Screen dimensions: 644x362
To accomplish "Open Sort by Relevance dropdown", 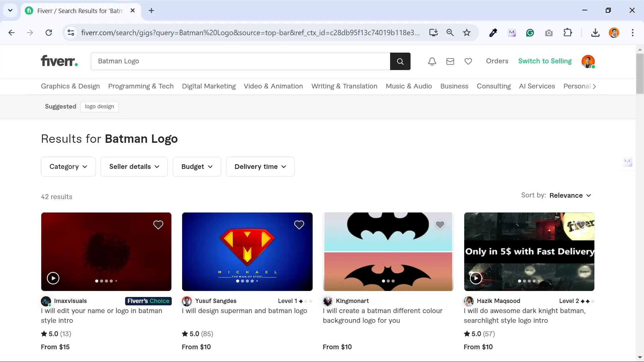I will point(570,195).
